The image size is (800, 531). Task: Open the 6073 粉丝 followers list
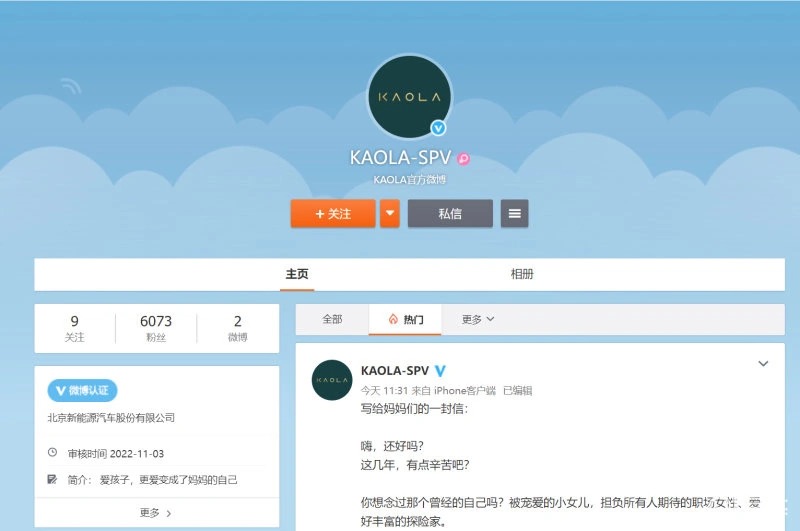click(156, 329)
